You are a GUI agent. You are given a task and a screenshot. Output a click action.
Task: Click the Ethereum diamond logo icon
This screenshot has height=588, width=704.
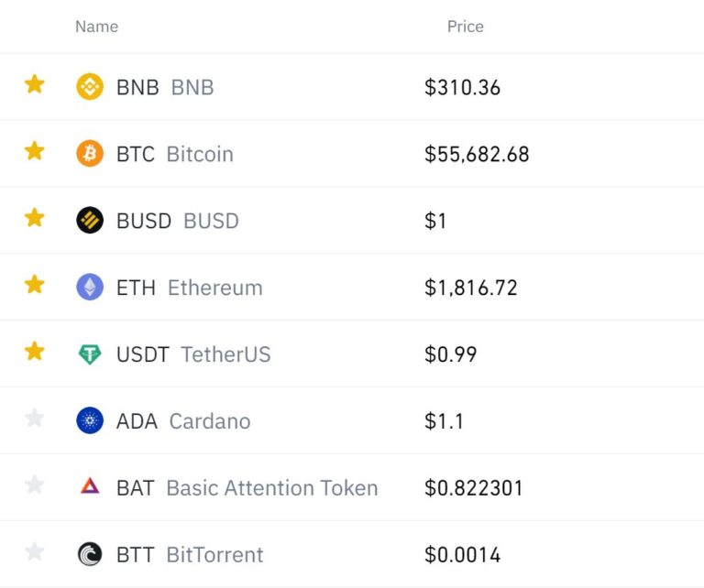90,287
